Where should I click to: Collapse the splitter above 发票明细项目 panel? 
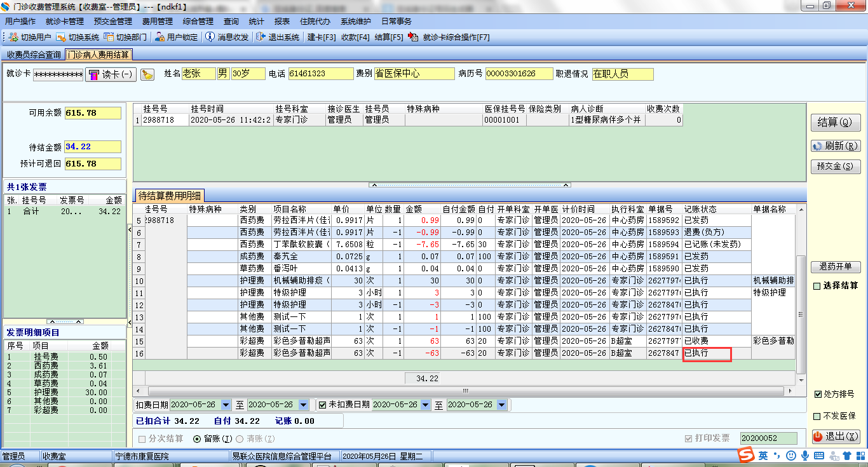pos(65,321)
